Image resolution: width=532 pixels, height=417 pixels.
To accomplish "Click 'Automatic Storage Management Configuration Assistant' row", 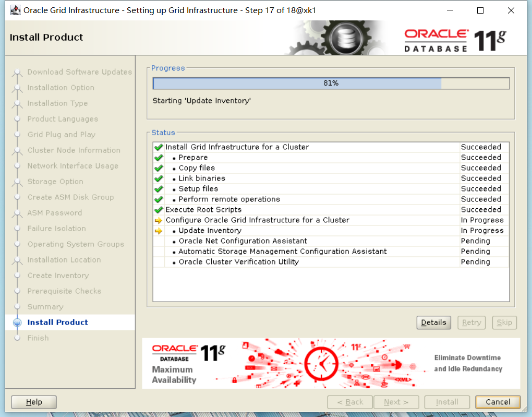I will tap(331, 252).
